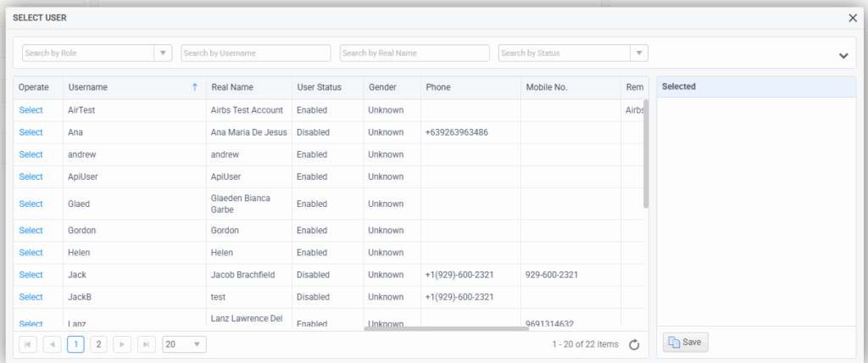Screen dimensions: 868x363
Task: Select the user Jack
Action: point(31,275)
